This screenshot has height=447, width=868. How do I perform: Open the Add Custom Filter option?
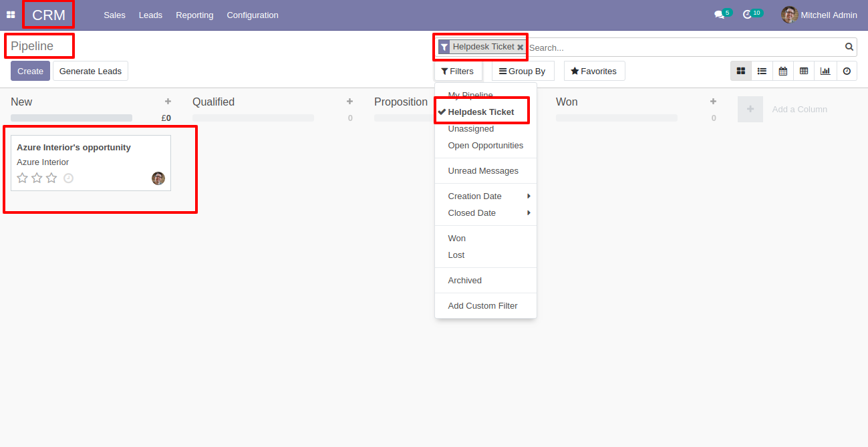[486, 305]
